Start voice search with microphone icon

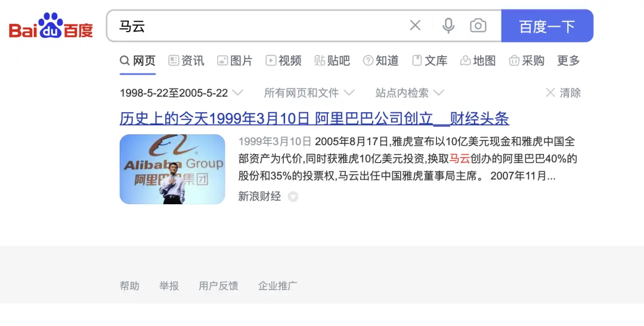448,26
